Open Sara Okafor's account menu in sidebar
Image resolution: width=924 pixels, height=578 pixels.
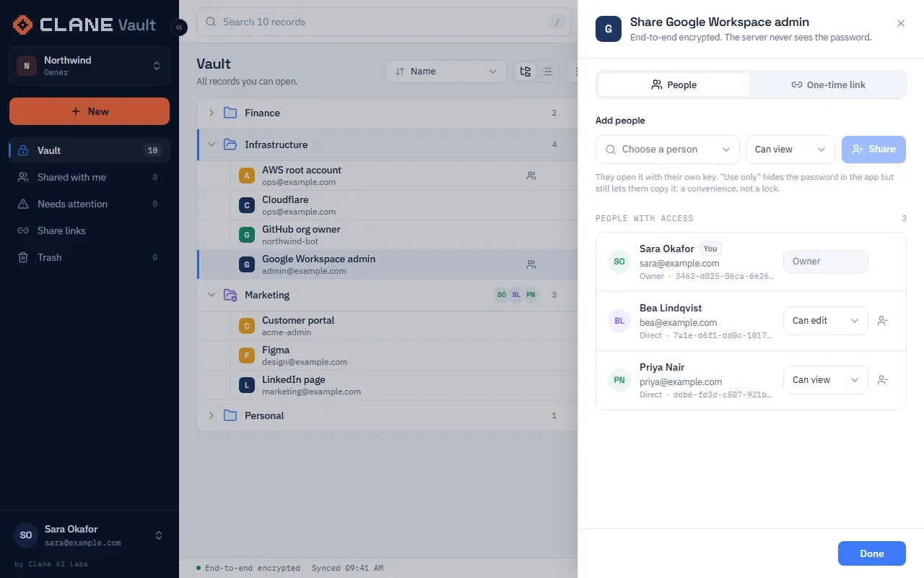point(90,535)
